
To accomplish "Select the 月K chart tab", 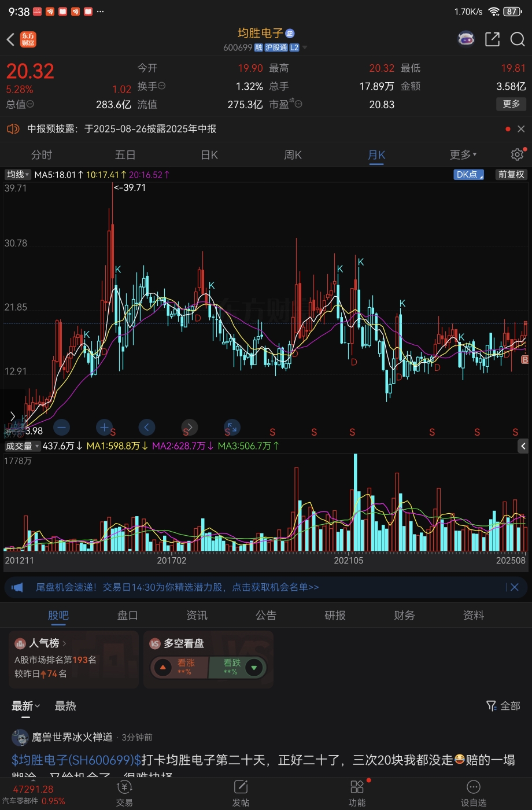I will pos(376,154).
